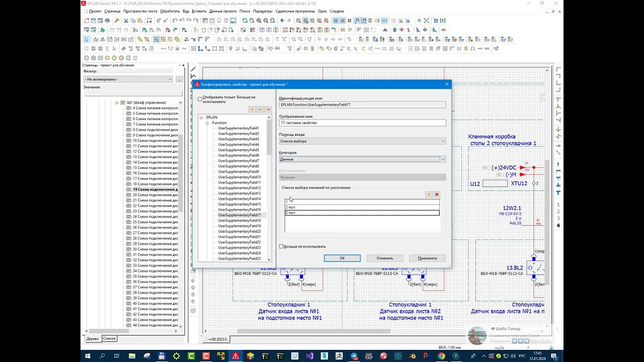Screen dimensions: 644x362
Task: Collapse the EPLAN root node in the tree
Action: tap(201, 118)
